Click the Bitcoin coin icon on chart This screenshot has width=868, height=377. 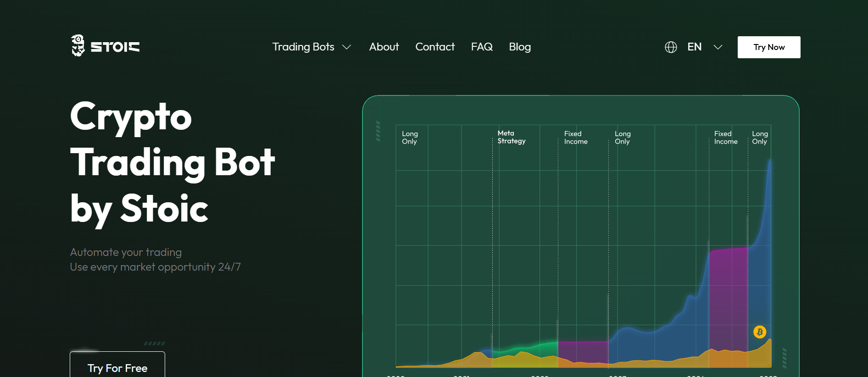pos(760,332)
